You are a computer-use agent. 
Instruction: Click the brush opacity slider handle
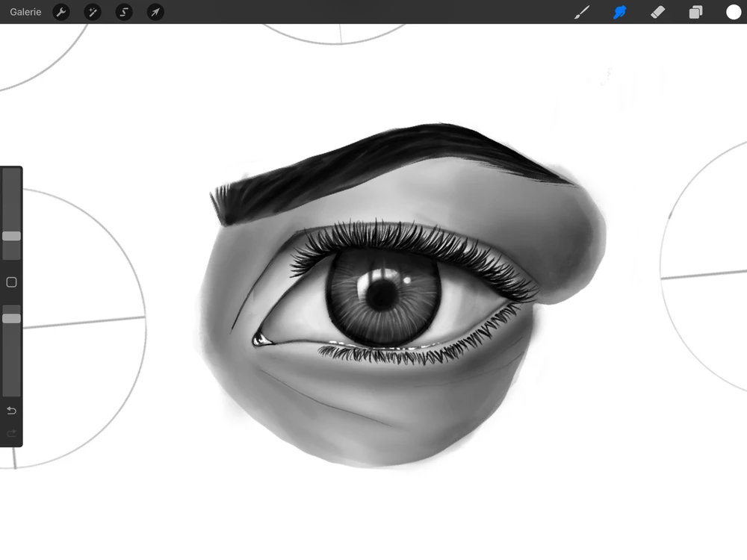click(x=11, y=318)
